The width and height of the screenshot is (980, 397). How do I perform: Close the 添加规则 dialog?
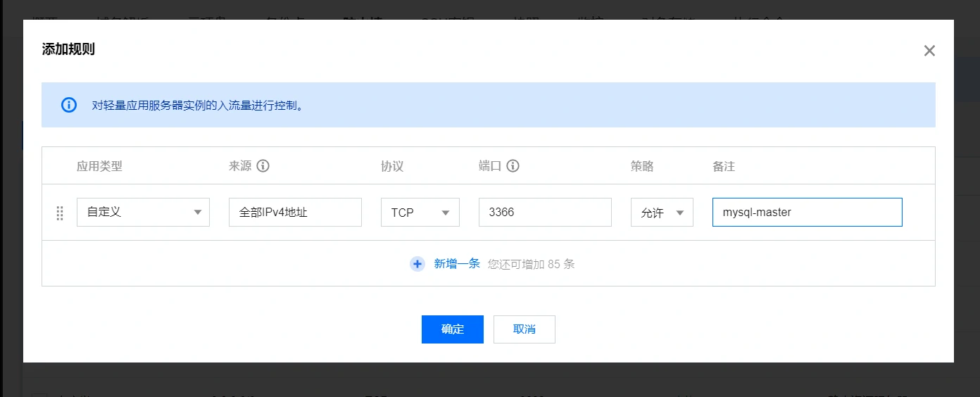click(929, 51)
